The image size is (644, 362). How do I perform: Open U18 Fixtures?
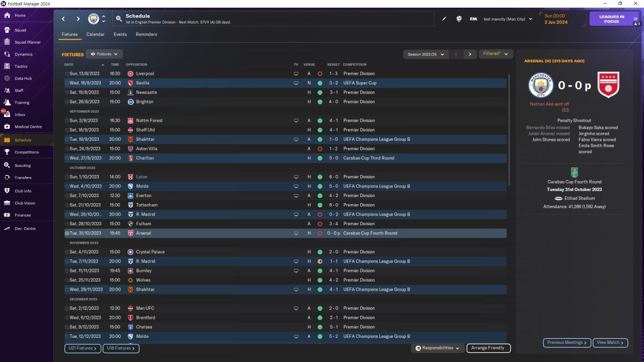click(x=121, y=348)
